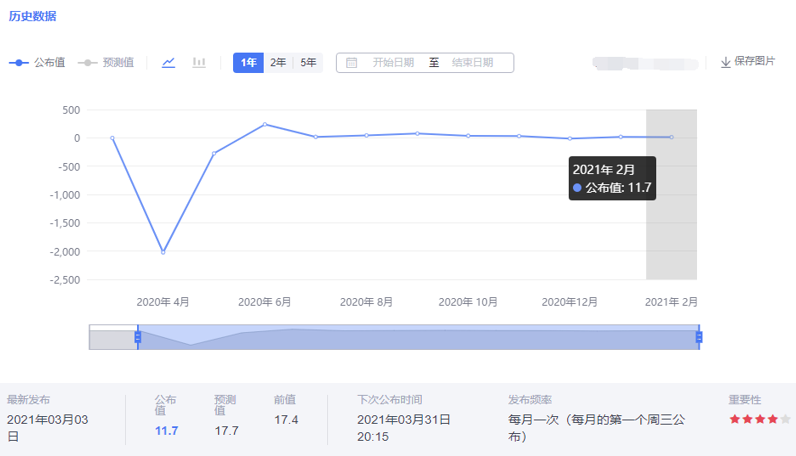Toggle the 预测值 legend series

tap(106, 62)
